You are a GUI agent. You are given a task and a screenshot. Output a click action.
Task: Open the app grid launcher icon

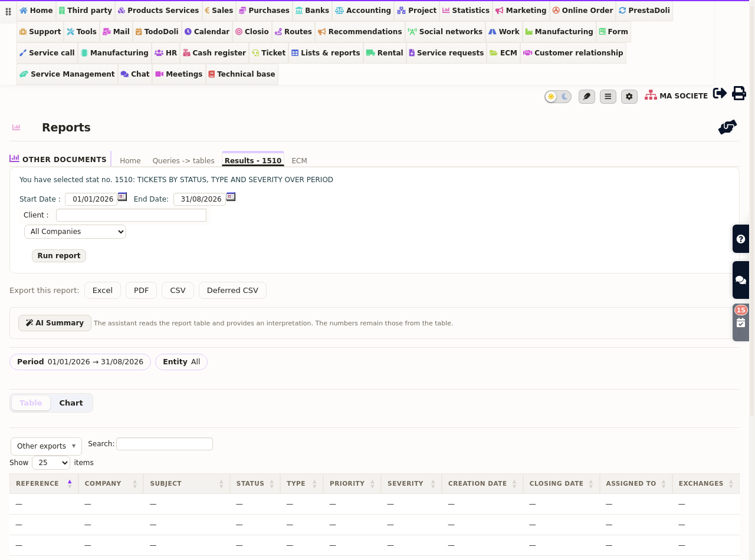pyautogui.click(x=8, y=12)
